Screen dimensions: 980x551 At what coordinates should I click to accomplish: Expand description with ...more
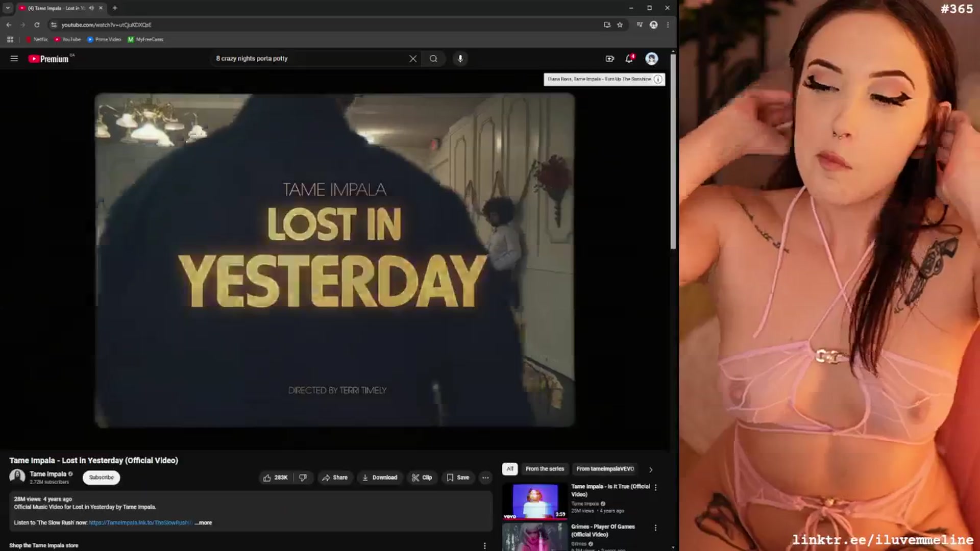(x=203, y=522)
